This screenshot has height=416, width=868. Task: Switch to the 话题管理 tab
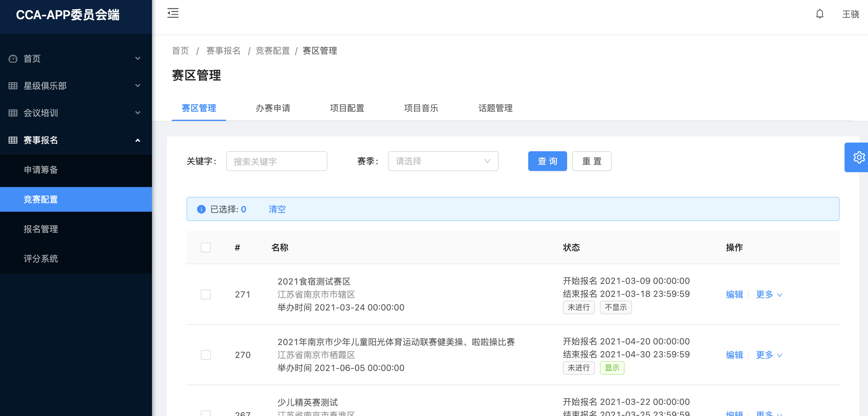coord(495,108)
